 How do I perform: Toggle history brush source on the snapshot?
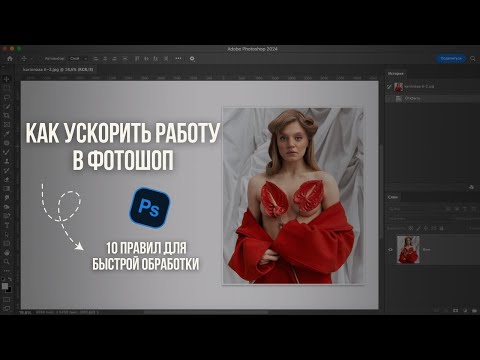pos(389,87)
